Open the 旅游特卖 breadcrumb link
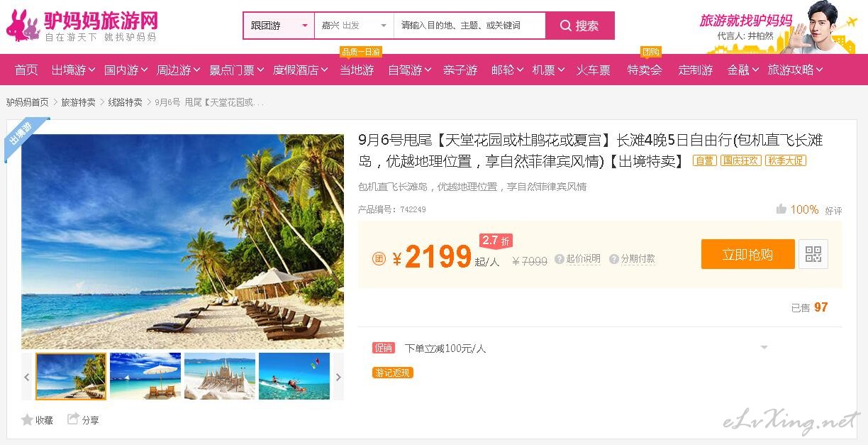The height and width of the screenshot is (445, 868). [x=78, y=102]
